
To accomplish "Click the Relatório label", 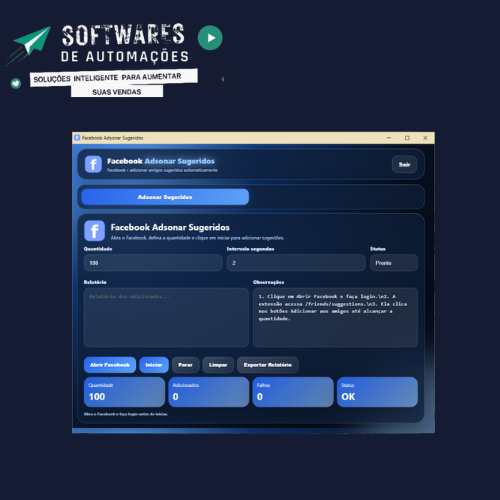I will (95, 282).
